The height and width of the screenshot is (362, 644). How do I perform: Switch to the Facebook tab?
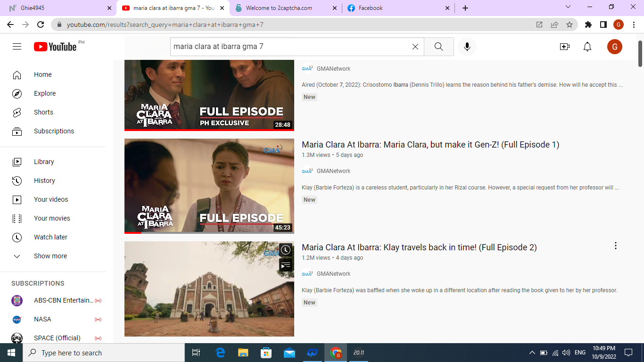[398, 8]
